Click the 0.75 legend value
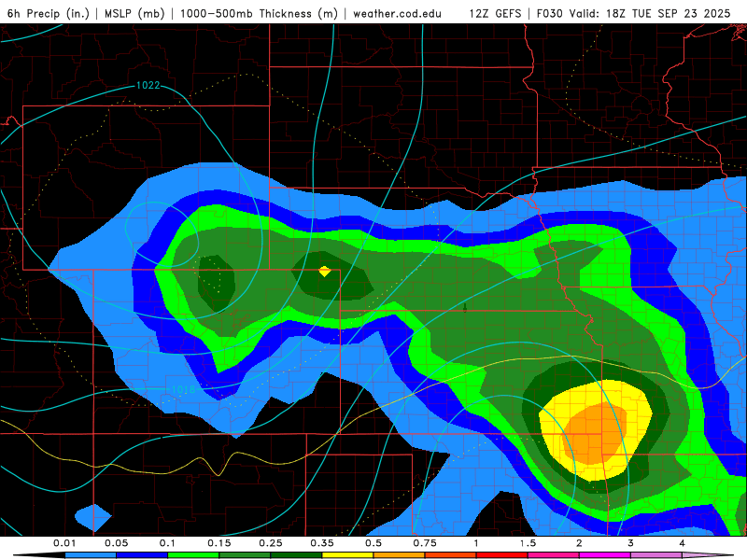 click(x=425, y=543)
